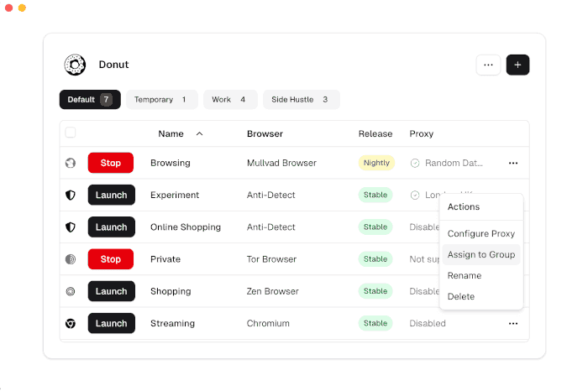Click the Mullvad Browser cell
The height and width of the screenshot is (391, 588).
(281, 163)
